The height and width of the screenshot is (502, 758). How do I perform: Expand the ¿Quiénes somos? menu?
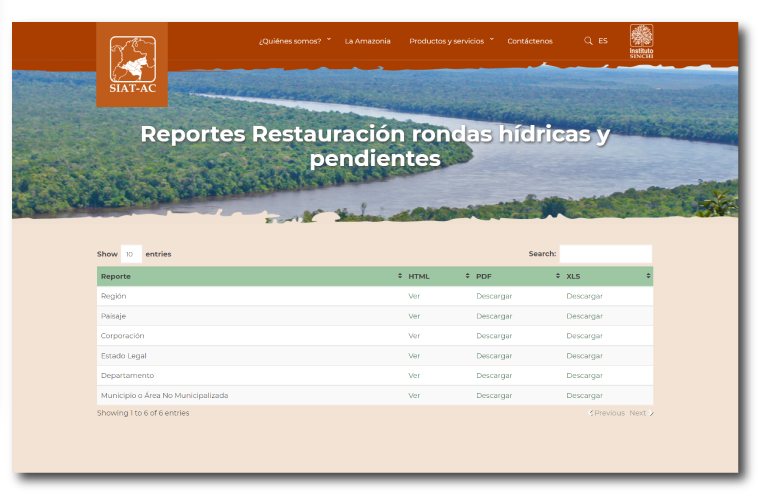coord(295,41)
